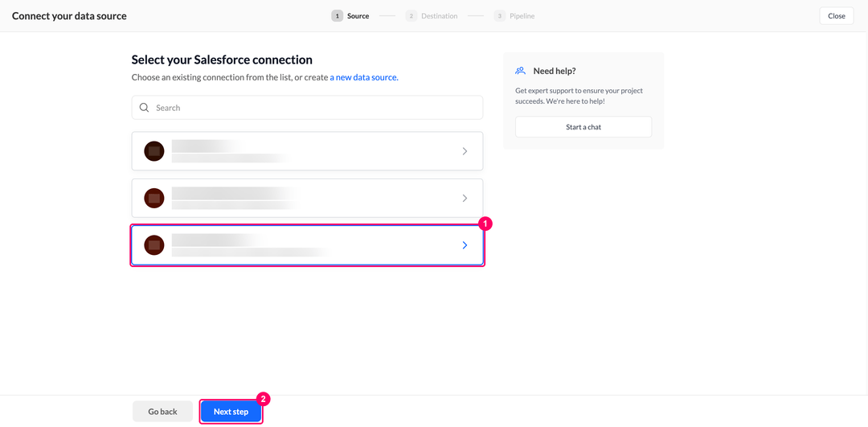Click the blue chevron on third connection
Screen dimensions: 868x427
click(x=465, y=245)
